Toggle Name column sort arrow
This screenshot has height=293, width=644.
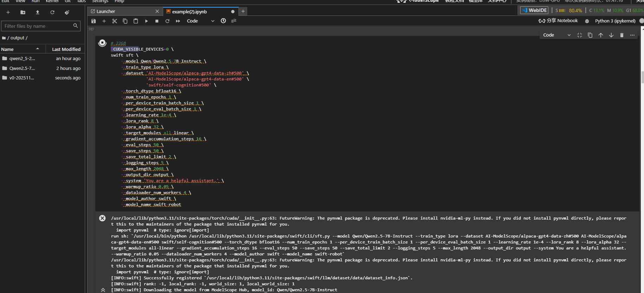click(x=38, y=49)
